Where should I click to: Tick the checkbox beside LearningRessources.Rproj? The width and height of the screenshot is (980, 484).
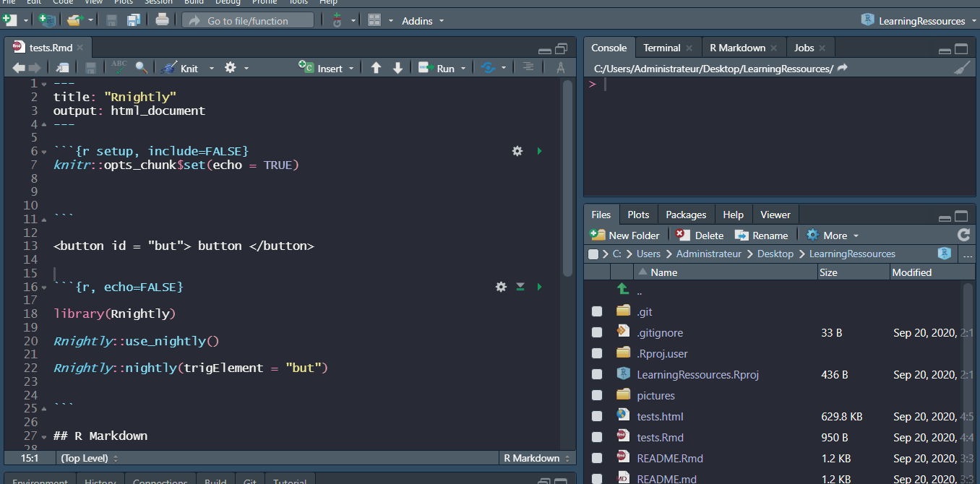tap(597, 374)
